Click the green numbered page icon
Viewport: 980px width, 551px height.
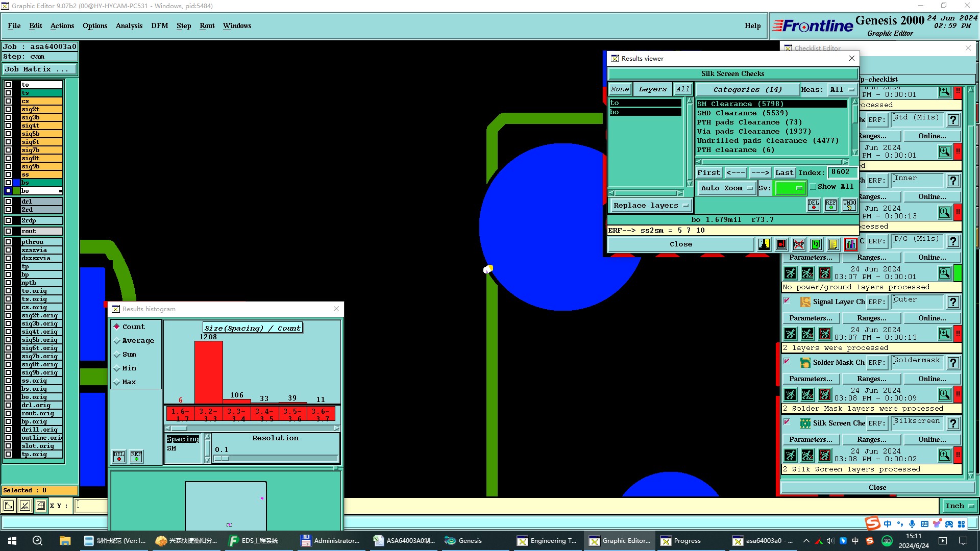(x=816, y=244)
